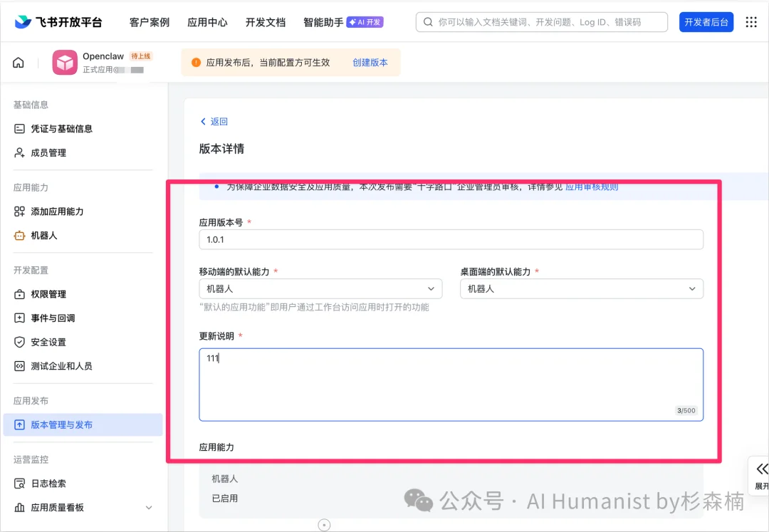The image size is (769, 532).
Task: Open the 移动端的默认能力 dropdown
Action: tap(320, 289)
